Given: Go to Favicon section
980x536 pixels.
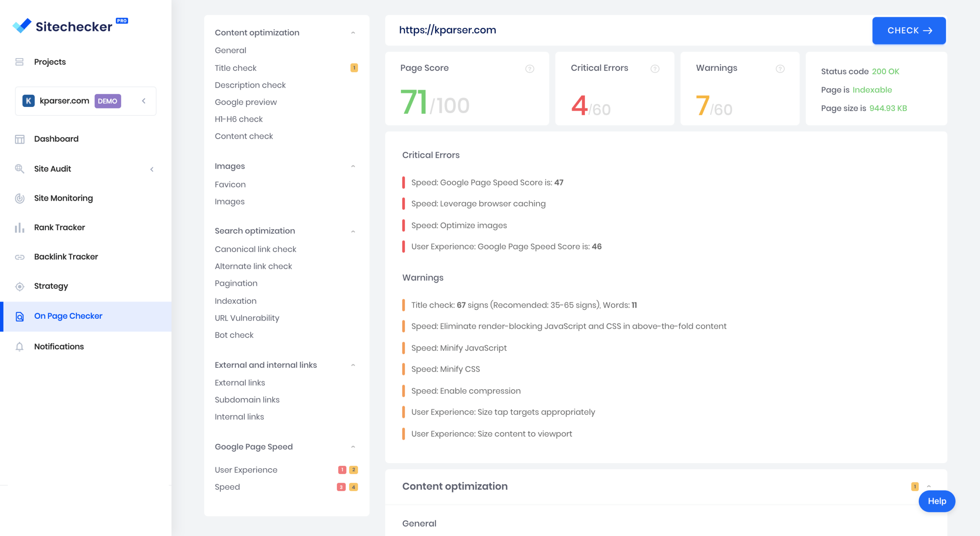Looking at the screenshot, I should [230, 184].
